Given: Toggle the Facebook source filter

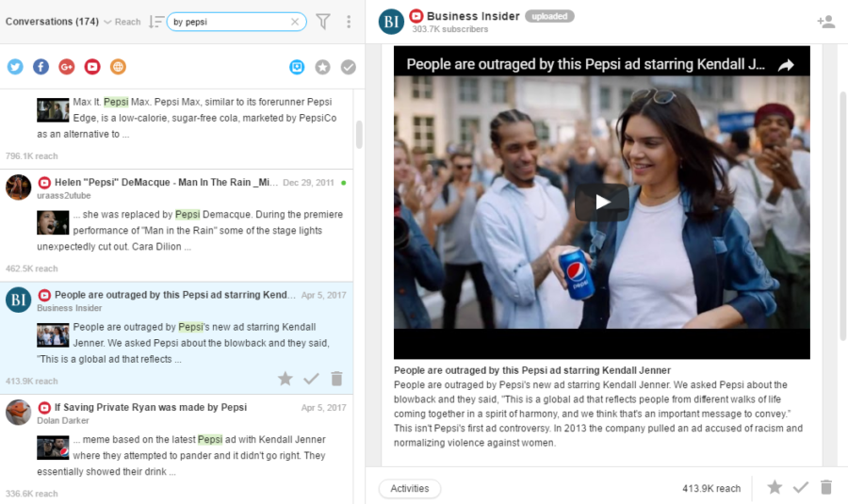Looking at the screenshot, I should click(41, 67).
